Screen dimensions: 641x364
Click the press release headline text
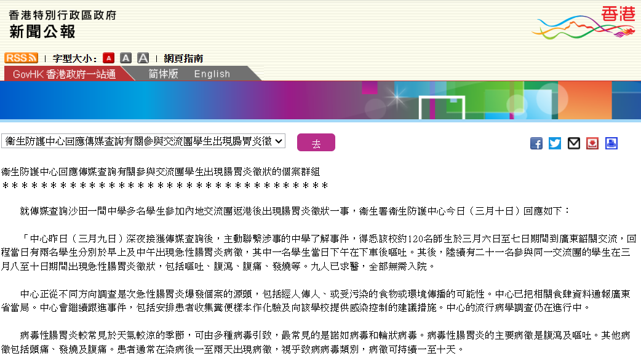161,172
